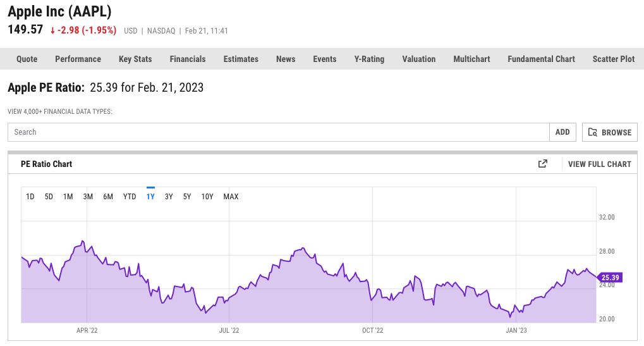Switch to the Quote tab

(x=27, y=59)
